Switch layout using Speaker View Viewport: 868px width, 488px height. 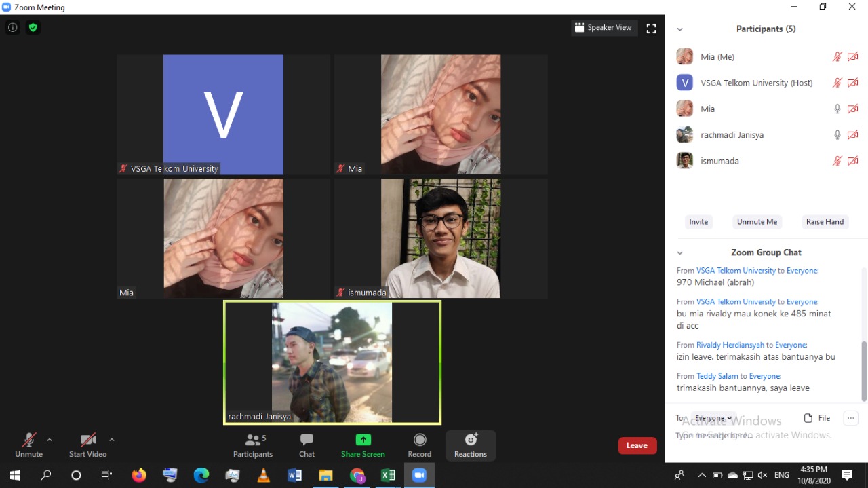pyautogui.click(x=603, y=28)
